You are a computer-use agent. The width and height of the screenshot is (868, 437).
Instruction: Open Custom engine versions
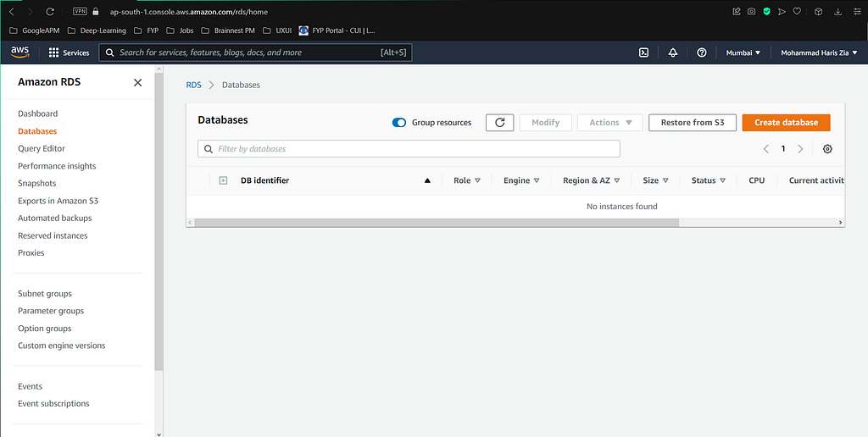point(61,346)
